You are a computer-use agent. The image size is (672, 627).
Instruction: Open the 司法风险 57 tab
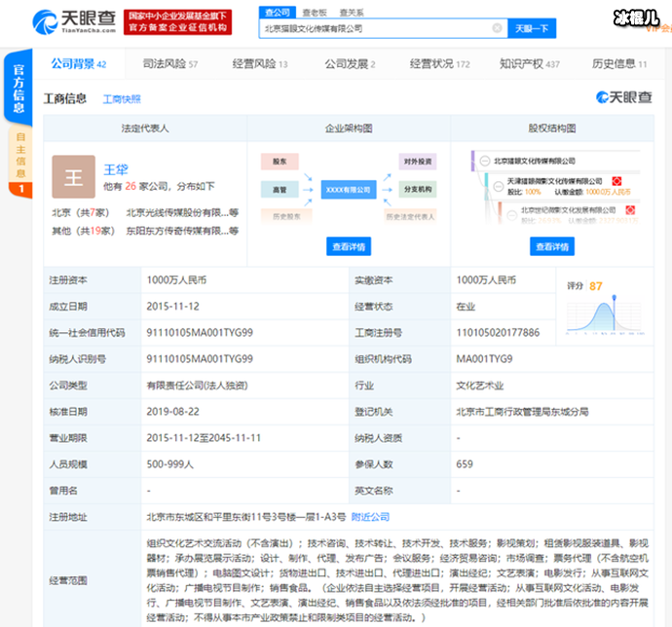(170, 64)
